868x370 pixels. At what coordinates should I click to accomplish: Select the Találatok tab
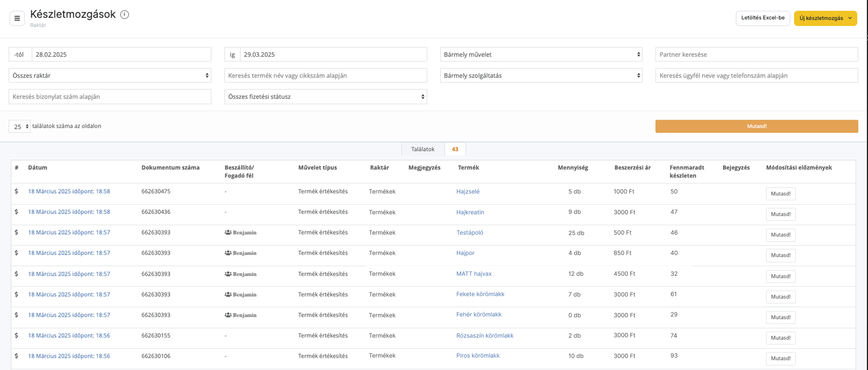point(422,149)
